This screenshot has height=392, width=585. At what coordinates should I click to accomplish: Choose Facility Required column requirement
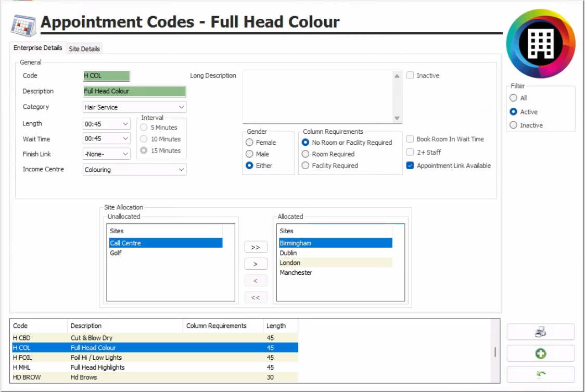(x=305, y=166)
